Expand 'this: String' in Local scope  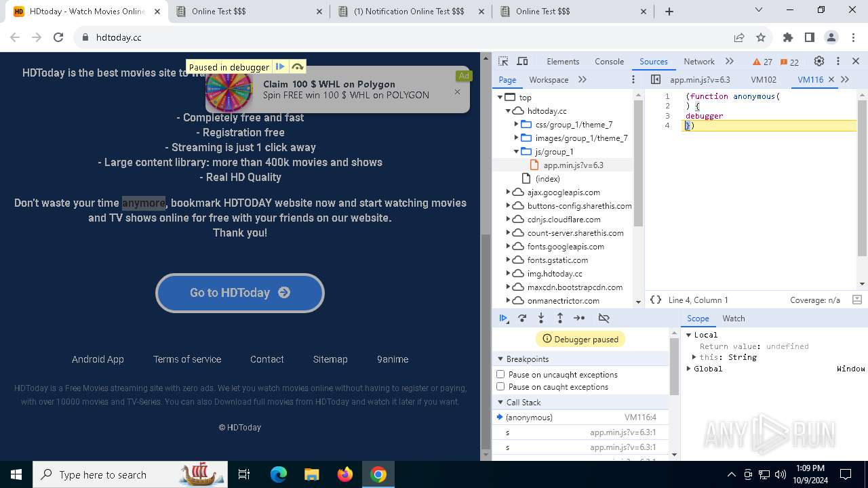point(694,357)
